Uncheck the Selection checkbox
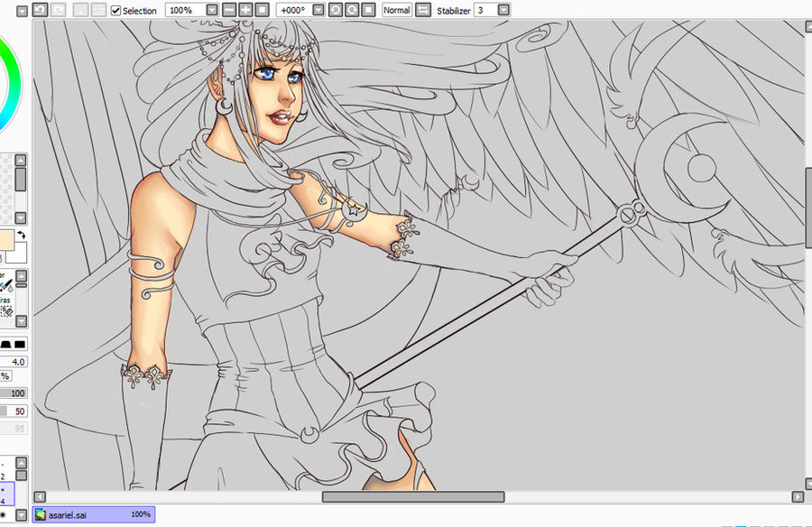 115,9
